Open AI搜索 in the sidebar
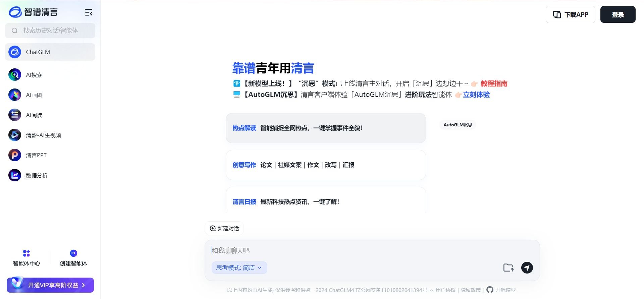 point(50,75)
